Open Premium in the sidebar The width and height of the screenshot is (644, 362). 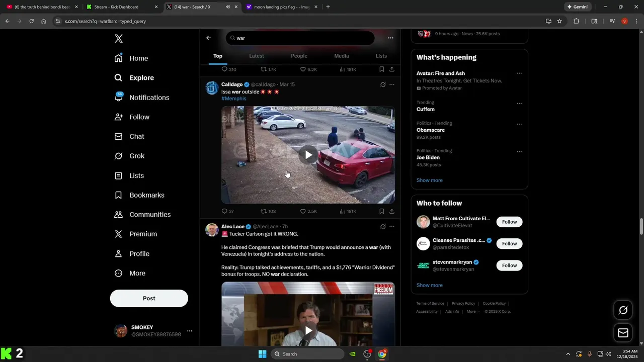136,234
